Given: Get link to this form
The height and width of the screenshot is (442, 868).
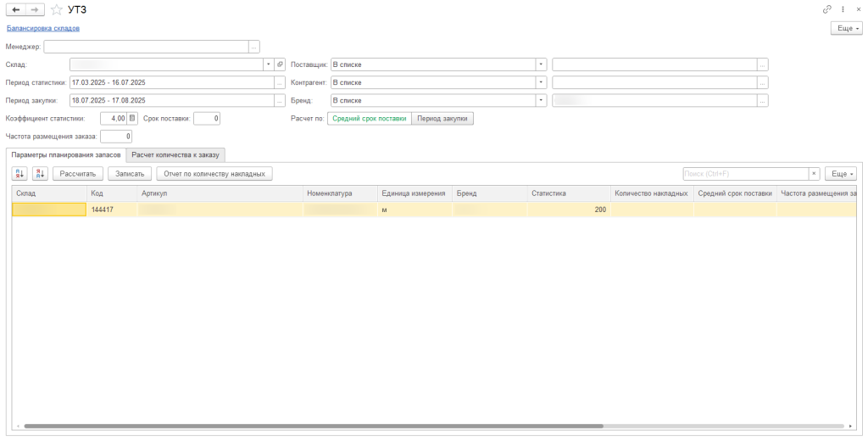Looking at the screenshot, I should [x=826, y=9].
